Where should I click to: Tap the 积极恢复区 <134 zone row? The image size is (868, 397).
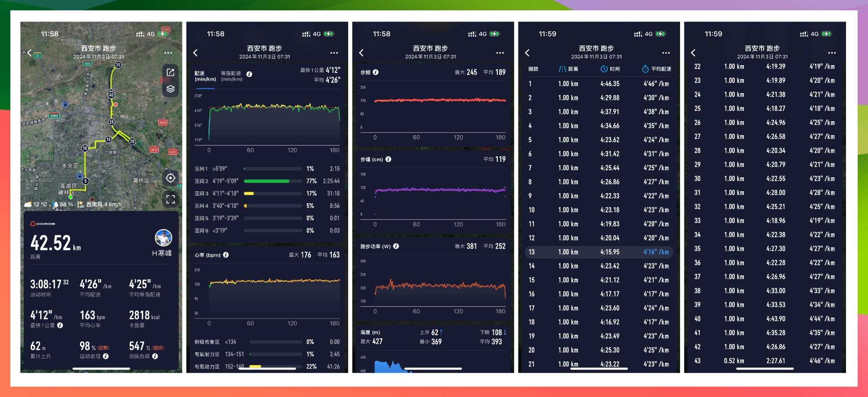267,342
